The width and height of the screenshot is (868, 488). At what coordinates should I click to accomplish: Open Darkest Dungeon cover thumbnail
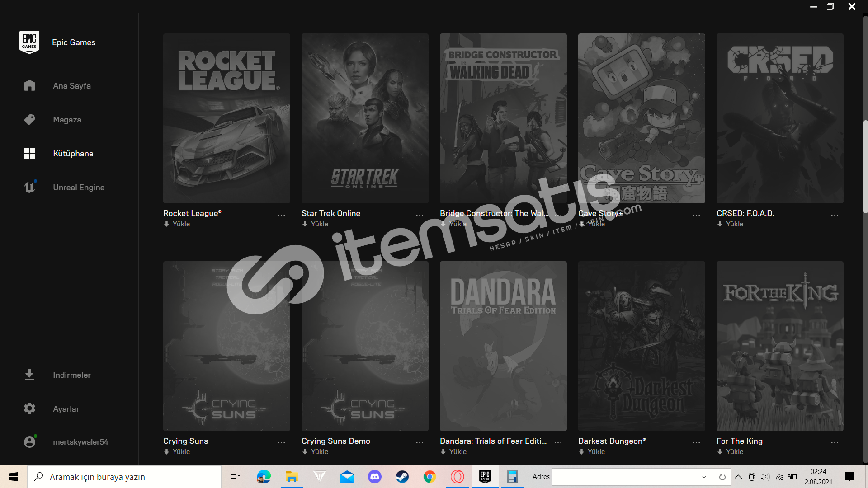642,346
